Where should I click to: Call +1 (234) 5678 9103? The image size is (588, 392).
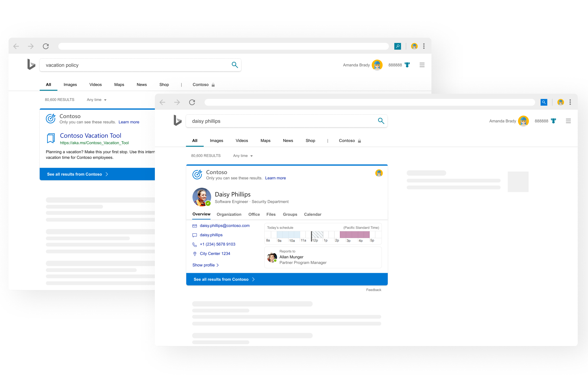(x=217, y=244)
